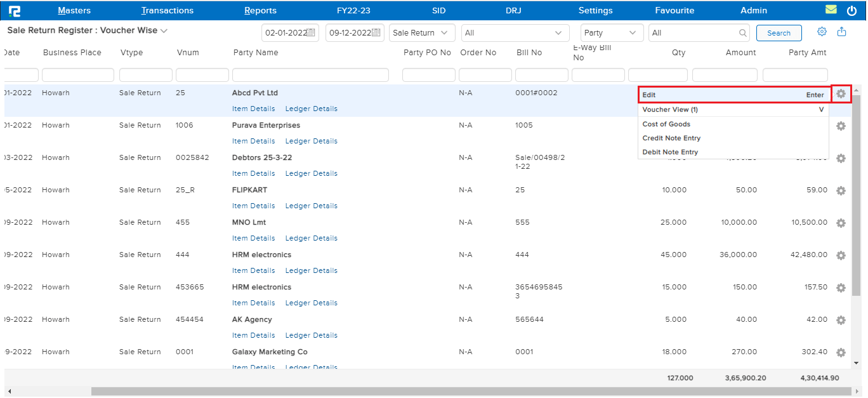Open Item Details for HRM electronics Vnum 444
This screenshot has height=398, width=868.
253,270
